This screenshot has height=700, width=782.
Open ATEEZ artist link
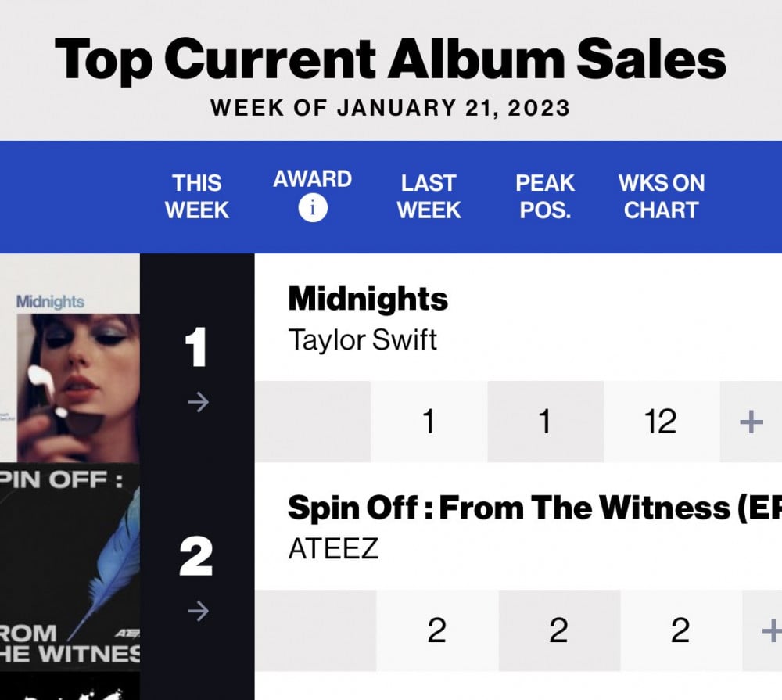tap(334, 548)
